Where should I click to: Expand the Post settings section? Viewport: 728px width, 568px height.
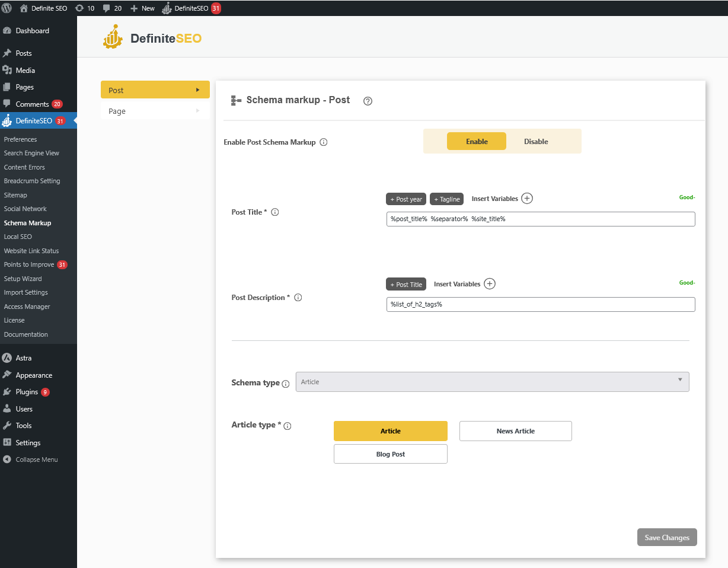pyautogui.click(x=155, y=90)
